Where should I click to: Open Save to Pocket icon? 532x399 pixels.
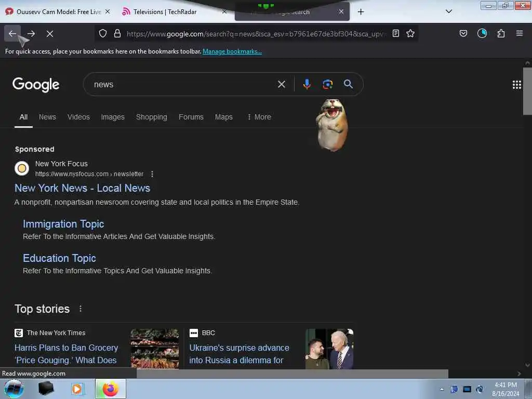463,33
